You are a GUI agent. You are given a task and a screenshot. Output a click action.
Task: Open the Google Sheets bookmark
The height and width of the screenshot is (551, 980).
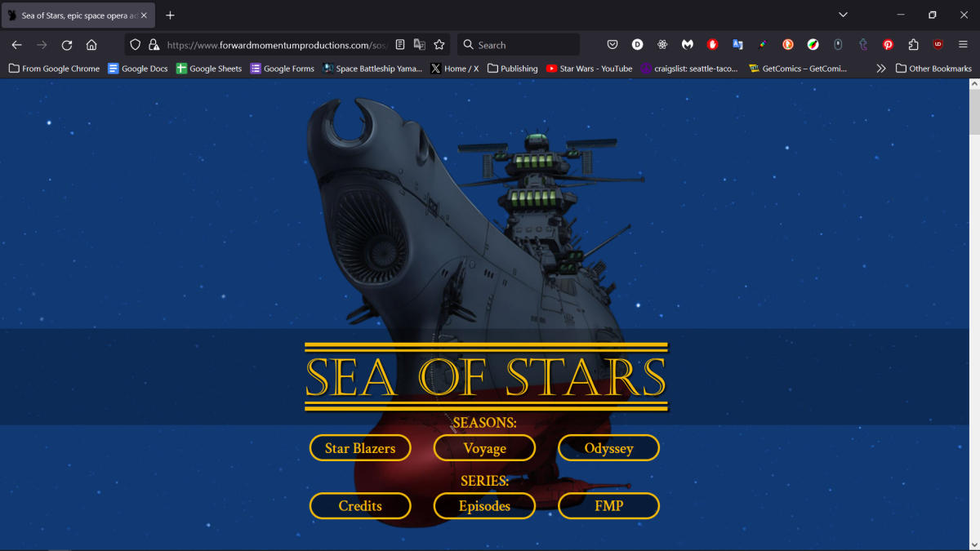(x=209, y=69)
